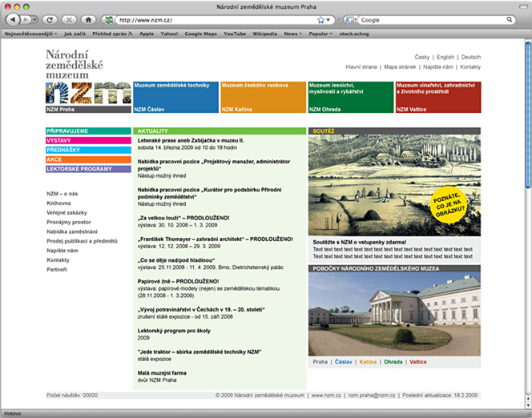Click the Národní zemědělské muzeum logo text
Viewport: 532px width, 418px height.
(x=75, y=64)
